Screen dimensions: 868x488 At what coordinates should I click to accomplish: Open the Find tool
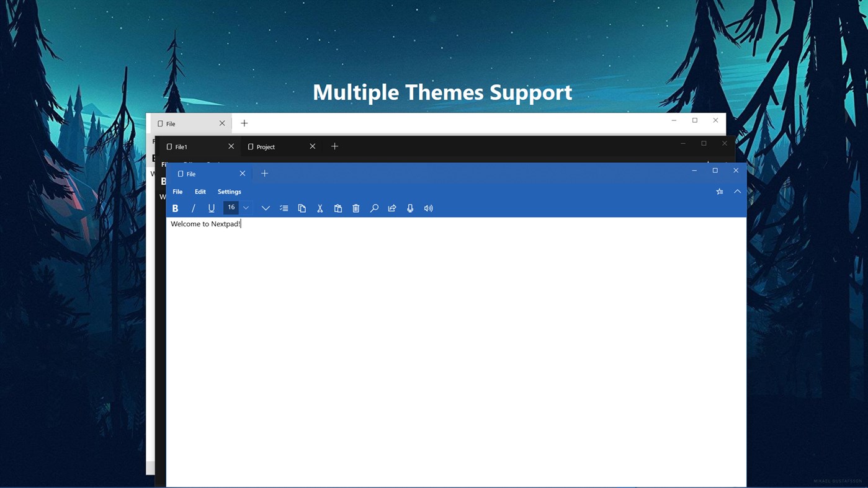click(374, 208)
